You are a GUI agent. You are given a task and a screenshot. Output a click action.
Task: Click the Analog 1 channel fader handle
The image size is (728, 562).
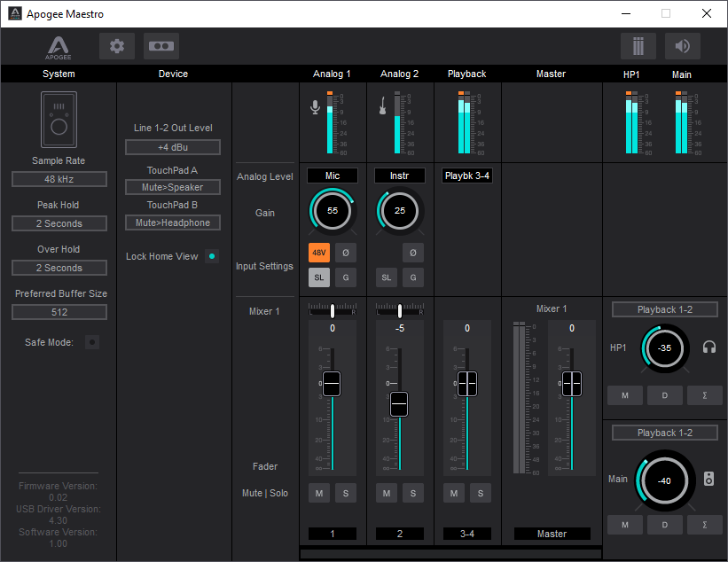coord(332,384)
